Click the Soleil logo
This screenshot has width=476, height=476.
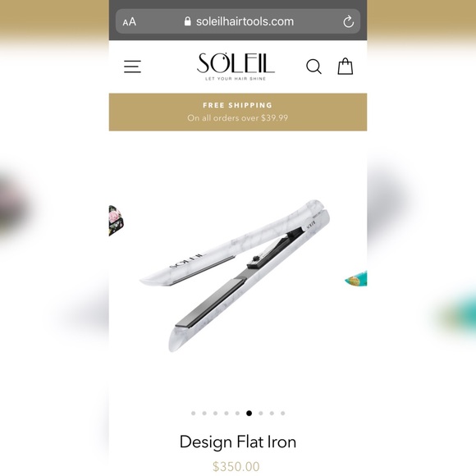point(236,66)
